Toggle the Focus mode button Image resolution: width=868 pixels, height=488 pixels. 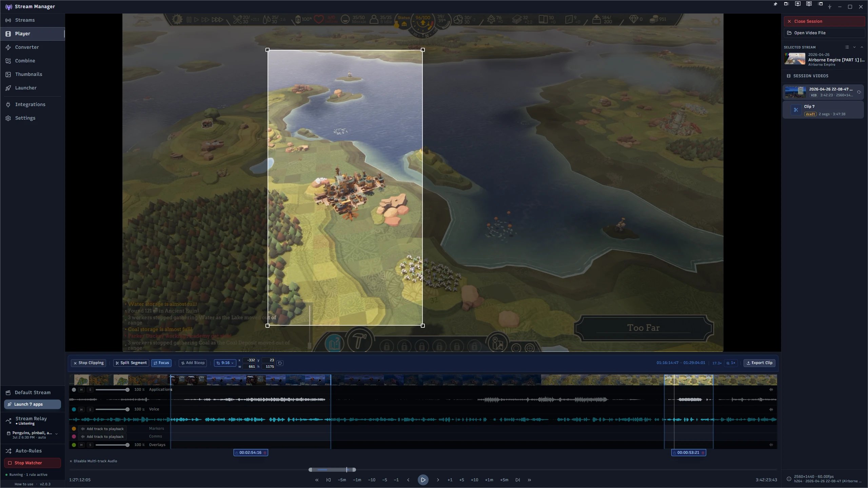coord(161,363)
